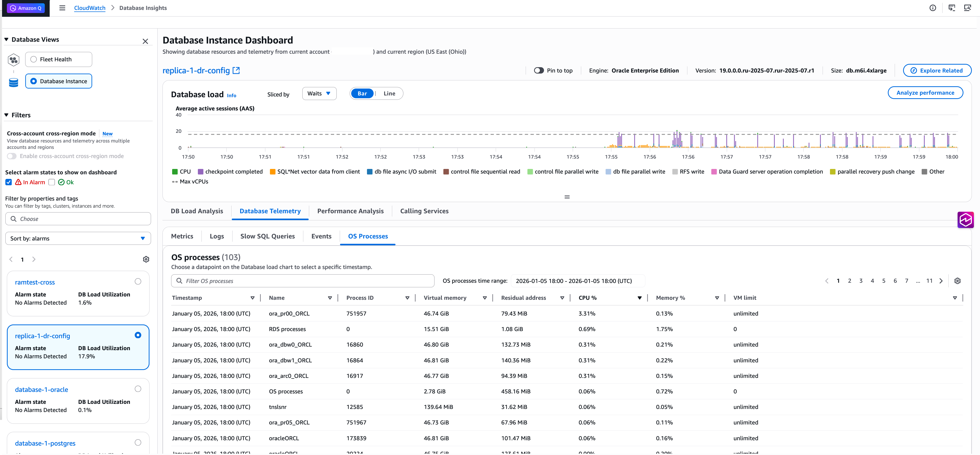Go to next page of instance list
Image resolution: width=980 pixels, height=455 pixels.
tap(34, 259)
